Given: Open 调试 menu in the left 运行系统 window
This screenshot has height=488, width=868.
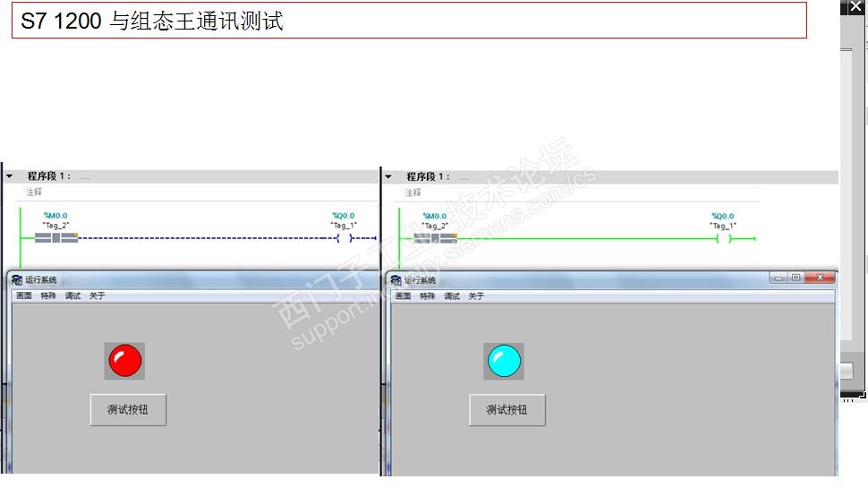Looking at the screenshot, I should [72, 295].
